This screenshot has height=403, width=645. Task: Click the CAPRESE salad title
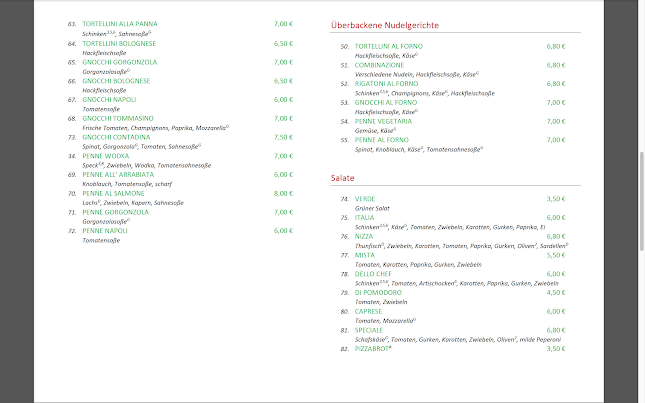369,311
